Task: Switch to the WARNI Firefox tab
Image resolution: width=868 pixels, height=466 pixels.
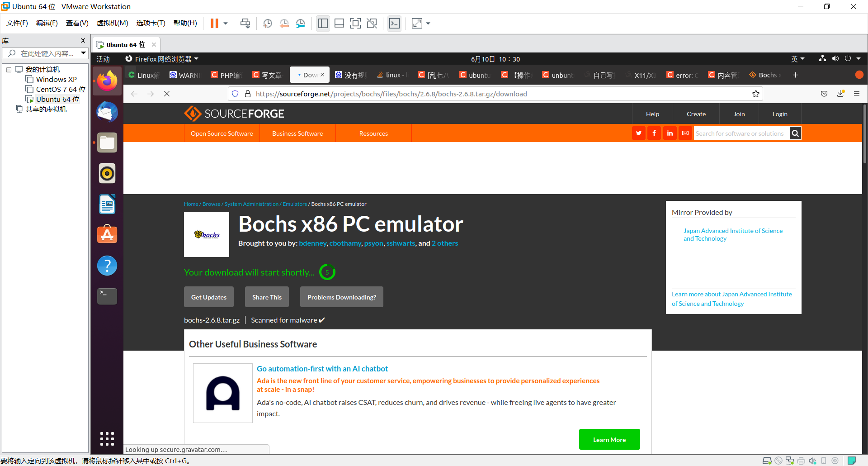Action: [185, 75]
